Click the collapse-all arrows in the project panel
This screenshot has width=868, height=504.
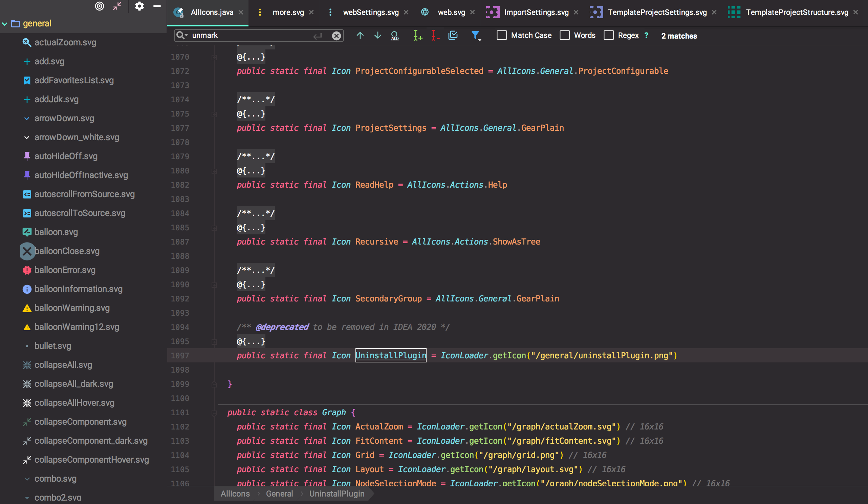[x=117, y=6]
